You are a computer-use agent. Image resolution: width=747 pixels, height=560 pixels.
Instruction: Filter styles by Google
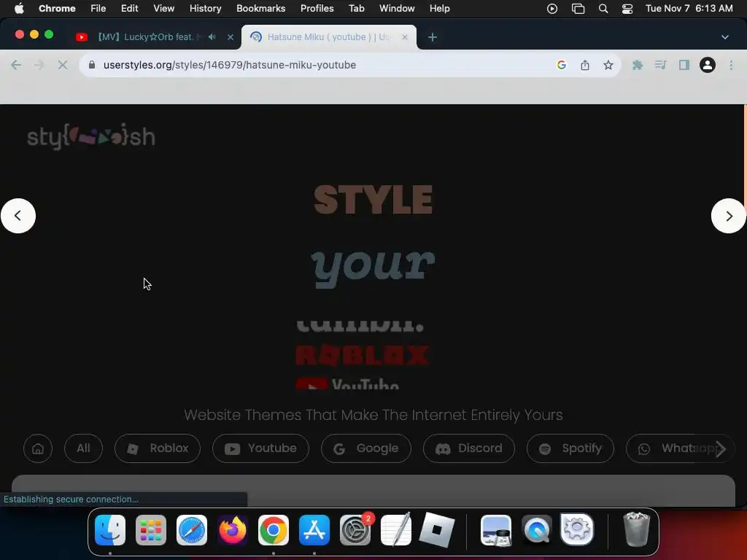(366, 448)
